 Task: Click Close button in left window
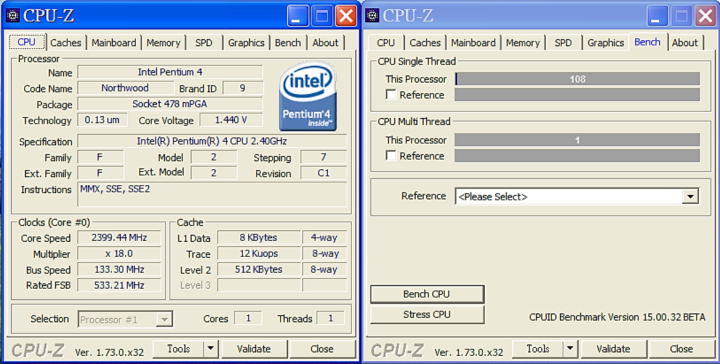[322, 349]
